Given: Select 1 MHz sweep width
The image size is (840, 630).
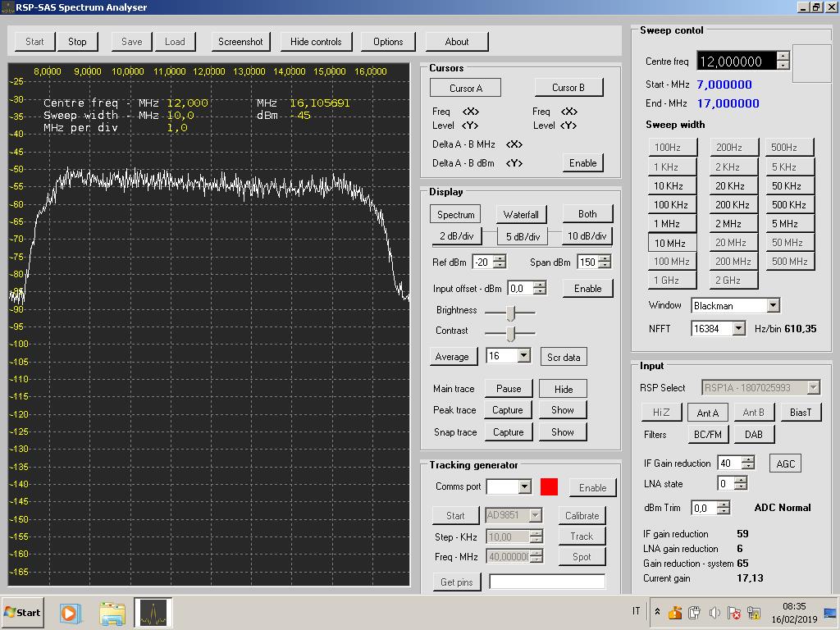Looking at the screenshot, I should tap(673, 223).
